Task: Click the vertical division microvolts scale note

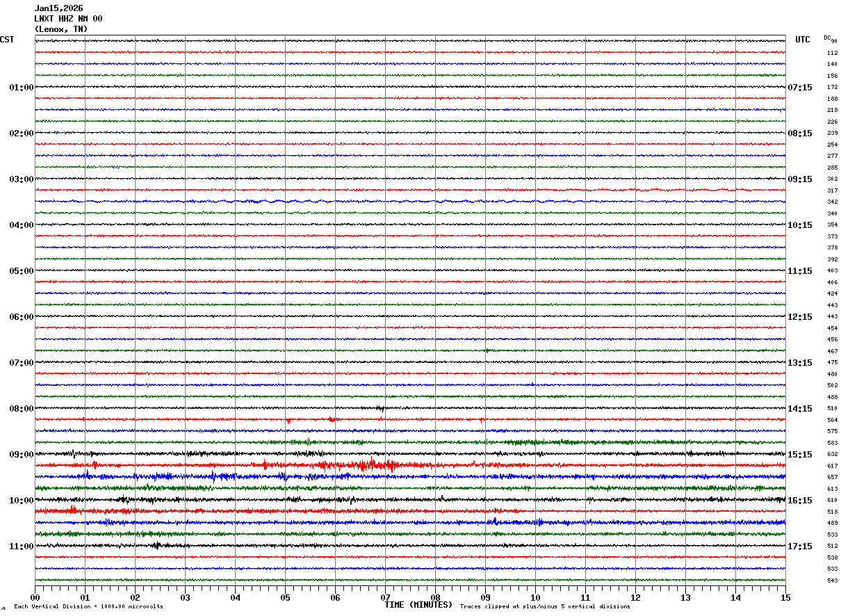Action: point(88,607)
